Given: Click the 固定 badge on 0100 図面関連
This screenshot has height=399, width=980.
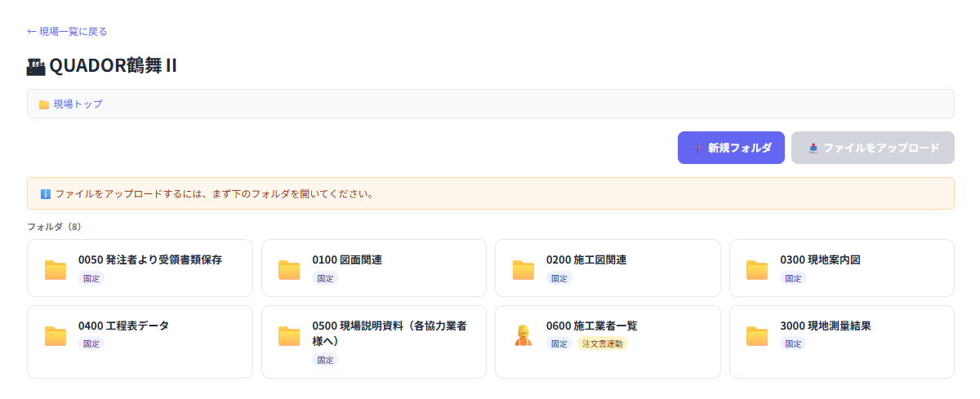Looking at the screenshot, I should (x=325, y=278).
